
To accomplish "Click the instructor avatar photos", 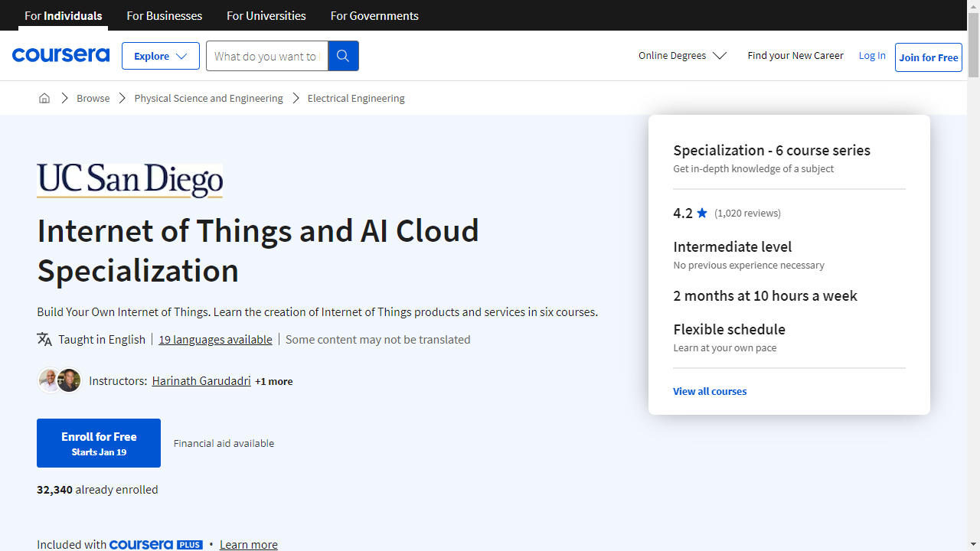I will [x=60, y=380].
